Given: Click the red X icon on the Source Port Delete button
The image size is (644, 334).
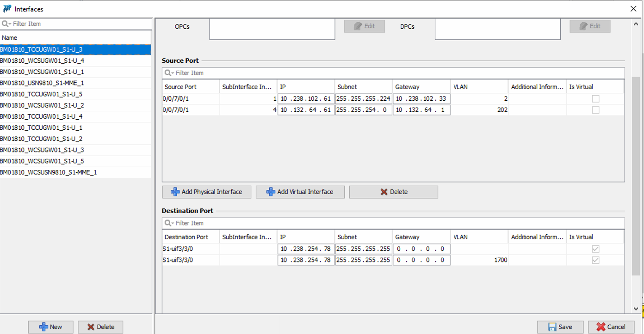Looking at the screenshot, I should click(x=384, y=192).
